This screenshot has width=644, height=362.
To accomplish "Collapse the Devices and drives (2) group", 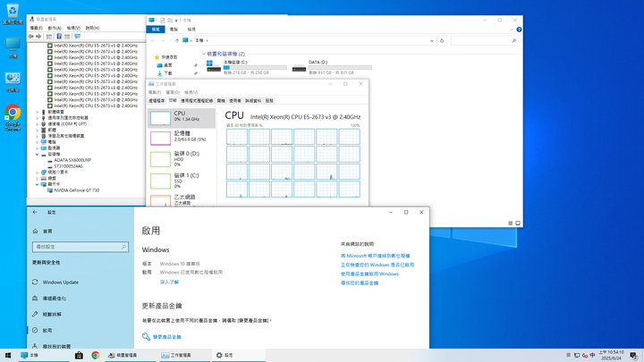I will click(204, 55).
